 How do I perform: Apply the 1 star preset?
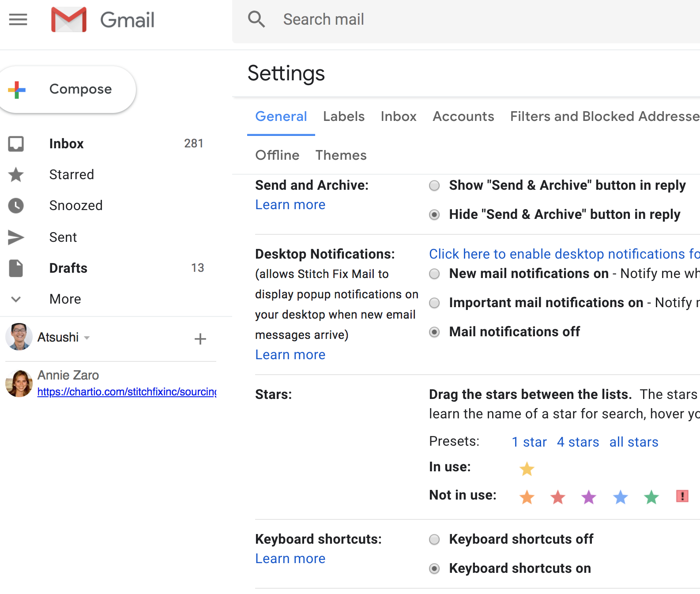click(x=529, y=442)
